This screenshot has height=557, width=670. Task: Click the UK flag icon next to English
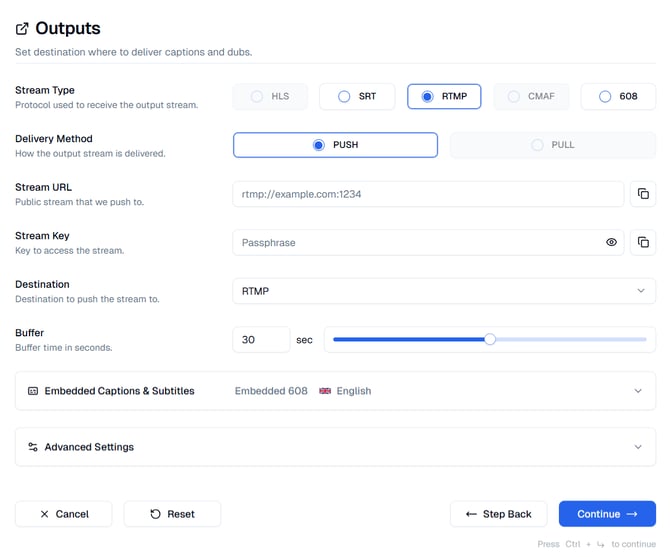pos(325,391)
